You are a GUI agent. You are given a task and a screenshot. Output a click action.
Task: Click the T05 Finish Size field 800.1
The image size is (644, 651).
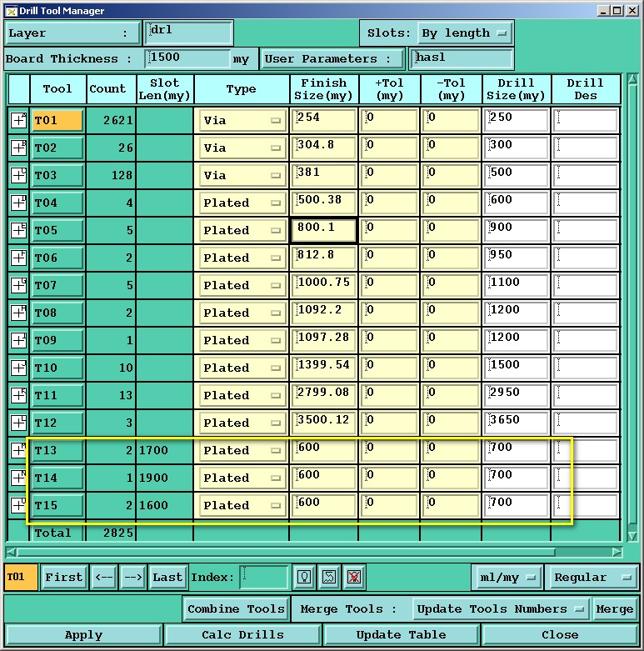point(323,230)
